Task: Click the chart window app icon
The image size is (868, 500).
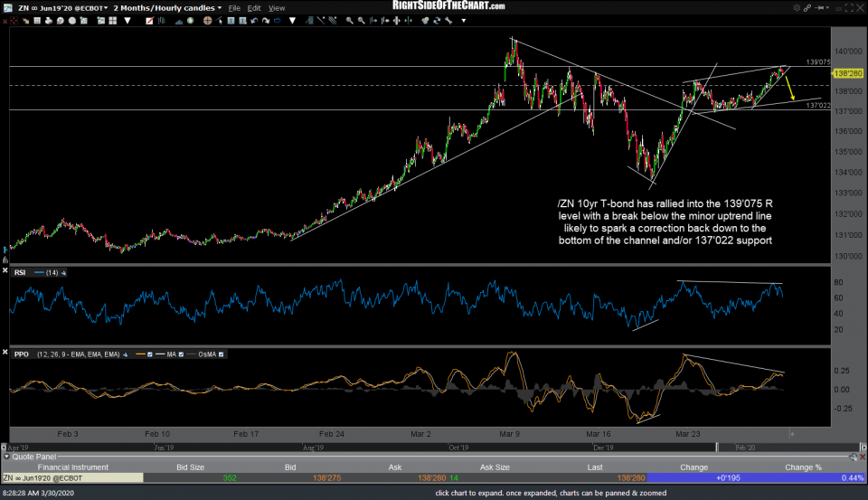Action: pos(7,7)
